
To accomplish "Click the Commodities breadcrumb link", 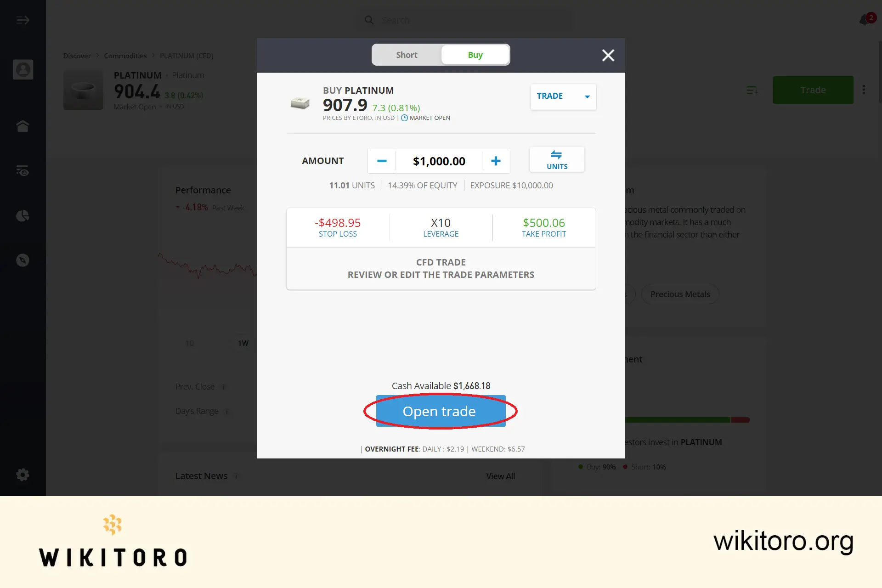I will (x=125, y=55).
